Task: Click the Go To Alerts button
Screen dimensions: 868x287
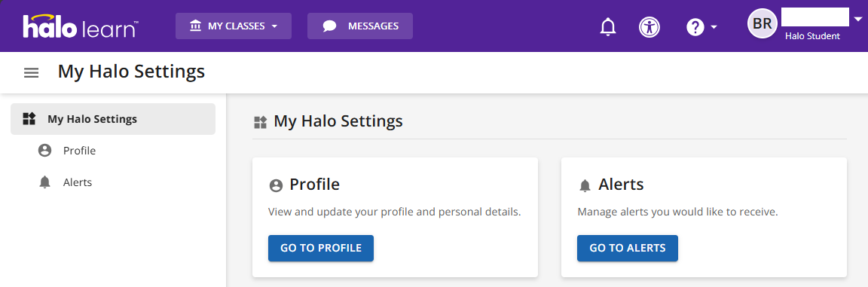Action: coord(627,249)
